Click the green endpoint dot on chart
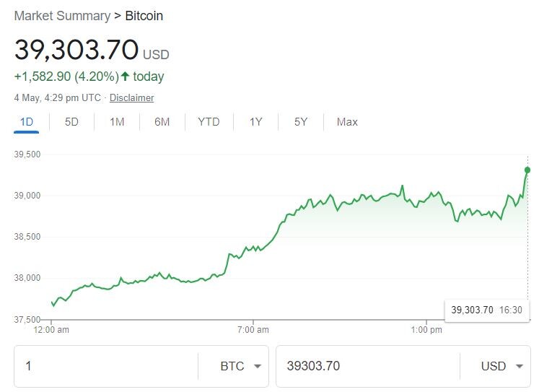 tap(527, 170)
